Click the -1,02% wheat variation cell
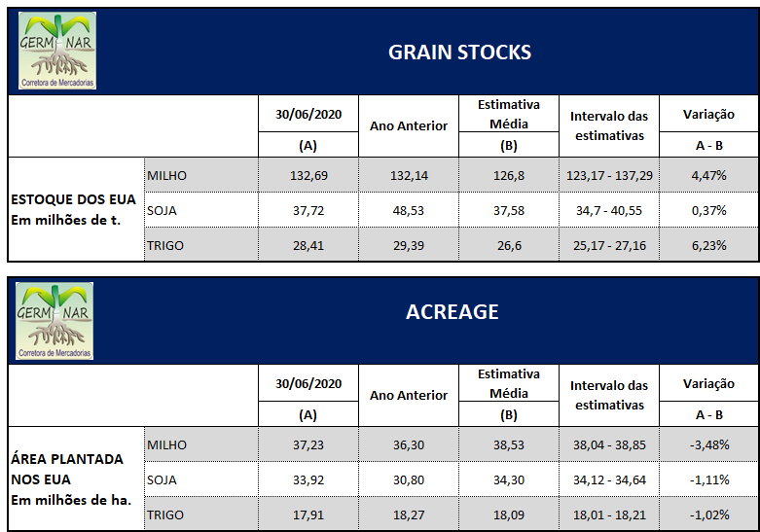 coord(708,514)
